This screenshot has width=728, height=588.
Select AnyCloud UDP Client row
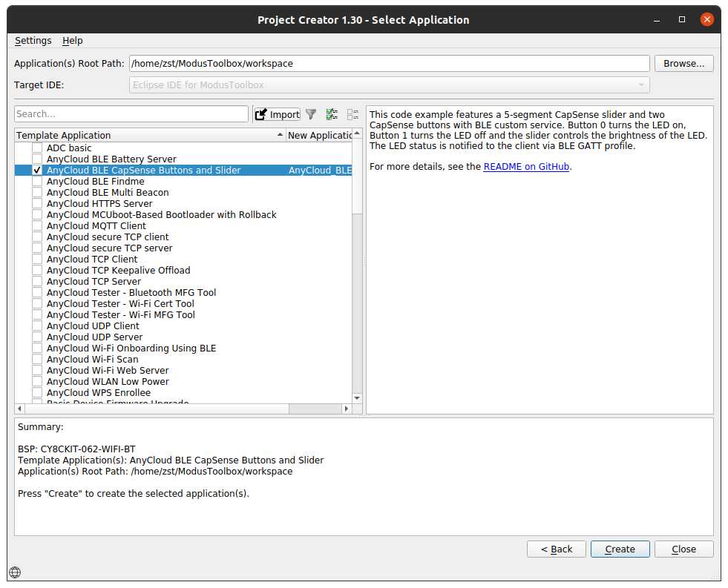tap(183, 326)
